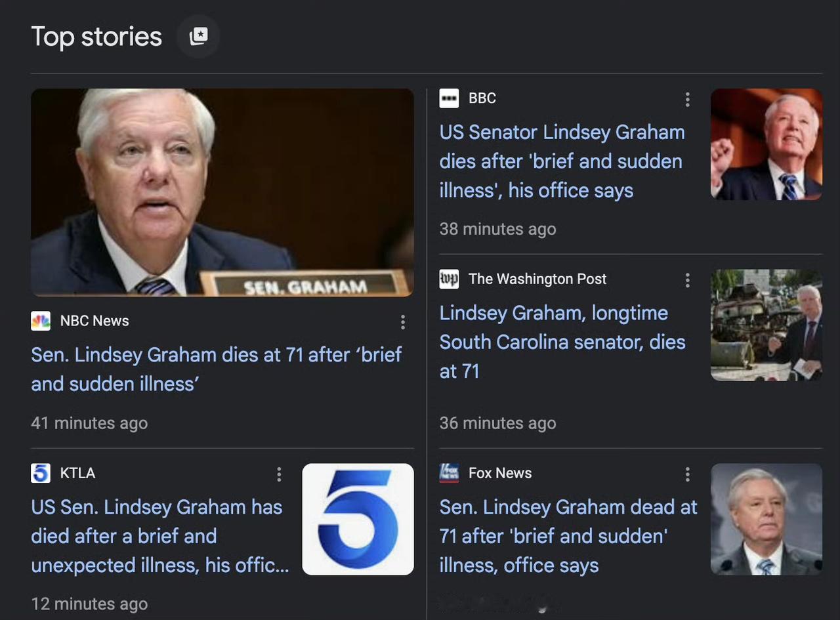The width and height of the screenshot is (840, 620).
Task: Open the three-dot menu for BBC story
Action: point(687,99)
